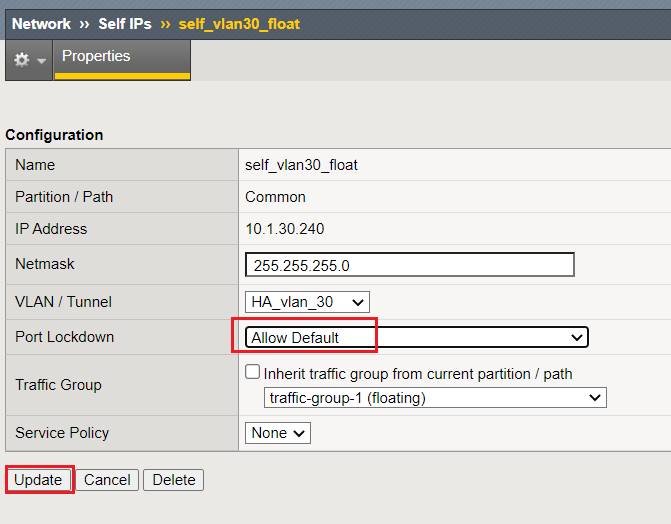Open the Service Policy dropdown
The image size is (671, 524).
tap(278, 433)
